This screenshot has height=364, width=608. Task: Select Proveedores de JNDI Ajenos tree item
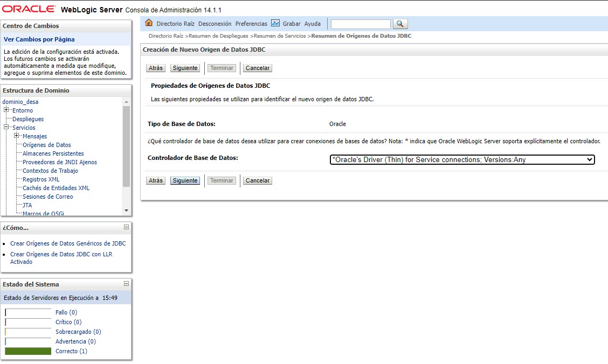(60, 162)
